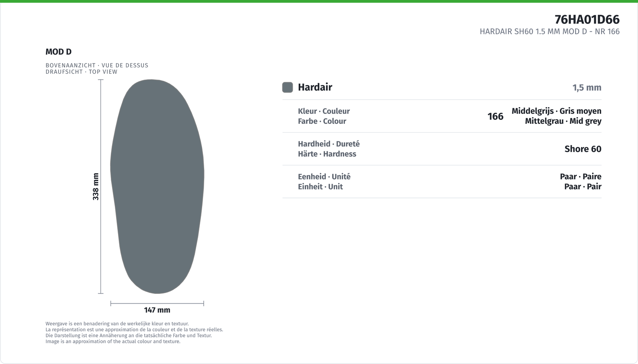Image resolution: width=638 pixels, height=364 pixels.
Task: Click the colour approximation disclaimer text
Action: 134,333
